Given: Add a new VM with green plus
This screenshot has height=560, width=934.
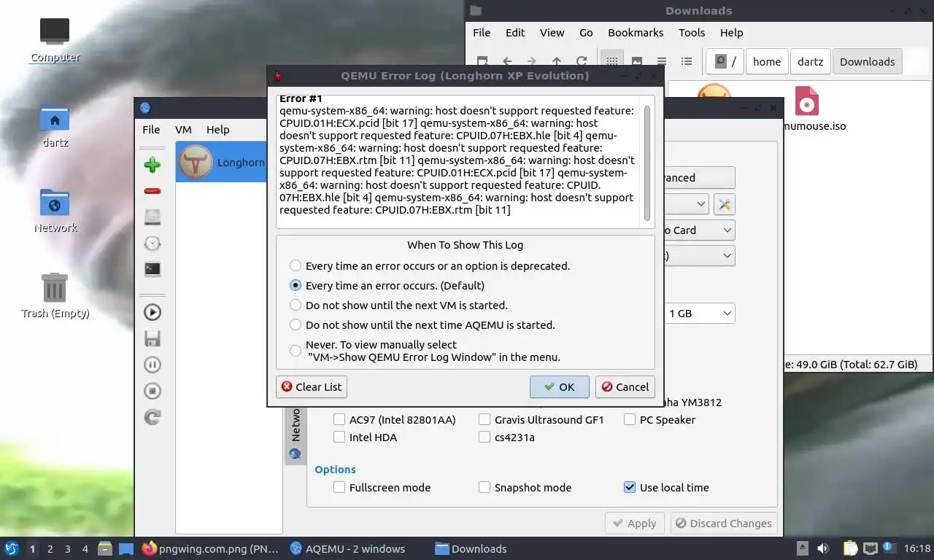Looking at the screenshot, I should pos(153,165).
